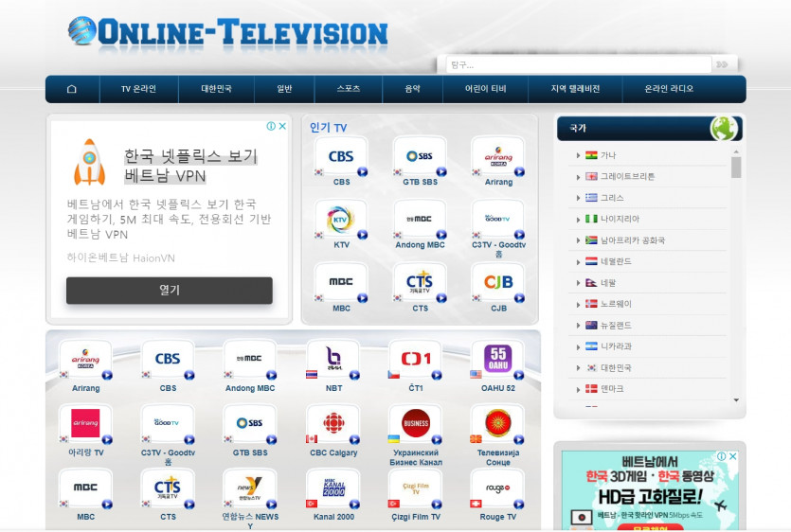Select the 스포츠 menu item
The height and width of the screenshot is (532, 791).
pos(349,89)
